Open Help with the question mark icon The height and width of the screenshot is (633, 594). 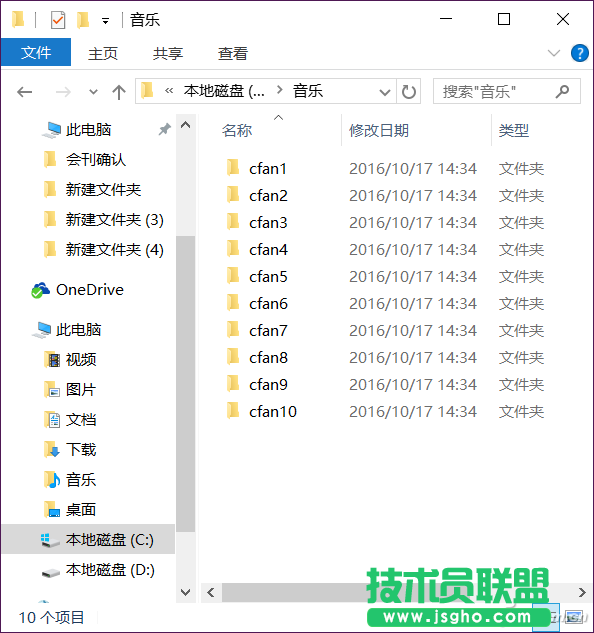coord(579,53)
